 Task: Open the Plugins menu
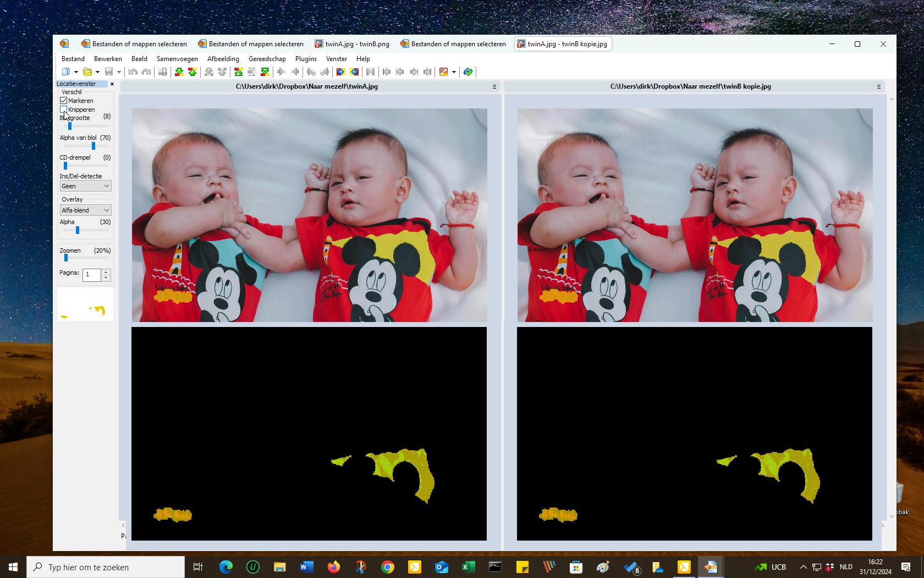tap(306, 59)
